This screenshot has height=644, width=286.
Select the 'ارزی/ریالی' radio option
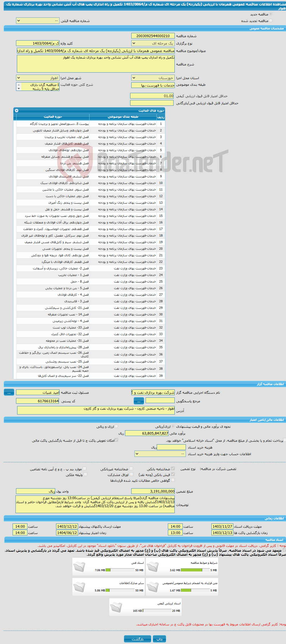(x=173, y=426)
